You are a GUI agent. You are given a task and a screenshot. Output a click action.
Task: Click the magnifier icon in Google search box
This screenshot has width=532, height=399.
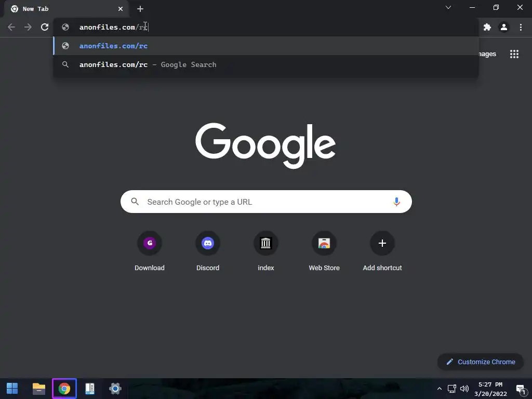135,202
